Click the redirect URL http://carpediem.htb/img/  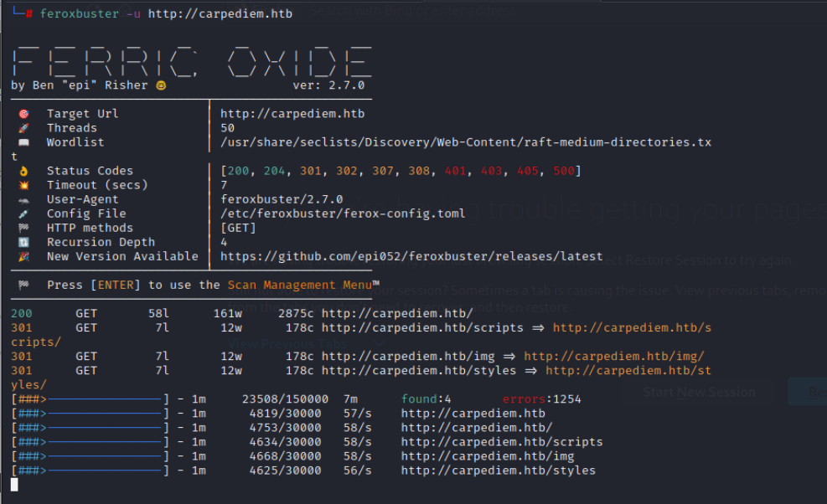pos(614,357)
